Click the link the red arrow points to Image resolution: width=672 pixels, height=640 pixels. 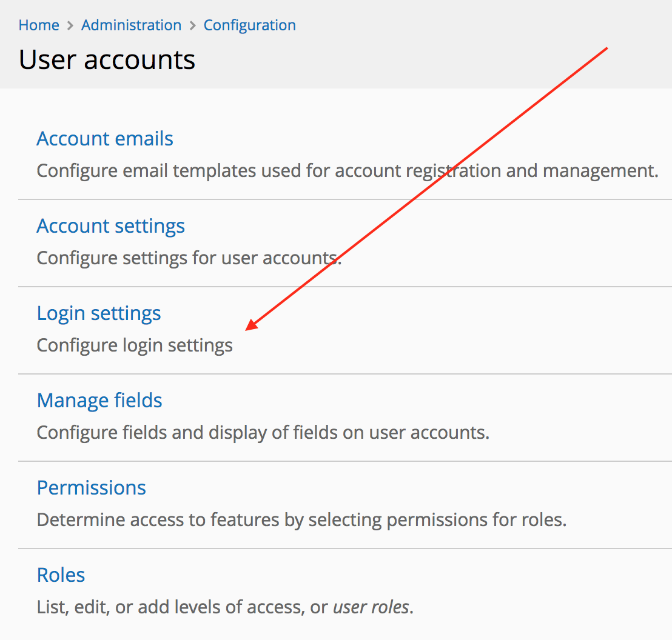coord(98,313)
